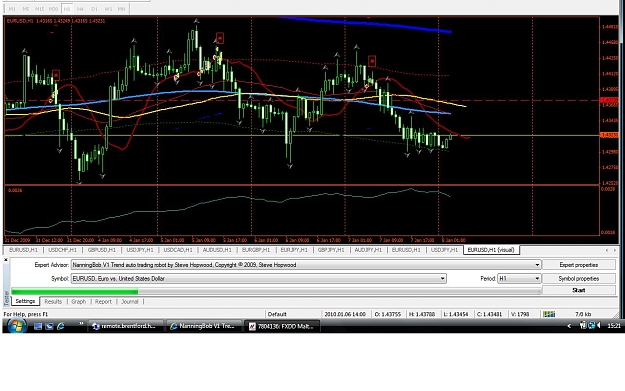Viewport: 625px width, 391px height.
Task: Click the H: 1.43788 status bar value
Action: [422, 314]
